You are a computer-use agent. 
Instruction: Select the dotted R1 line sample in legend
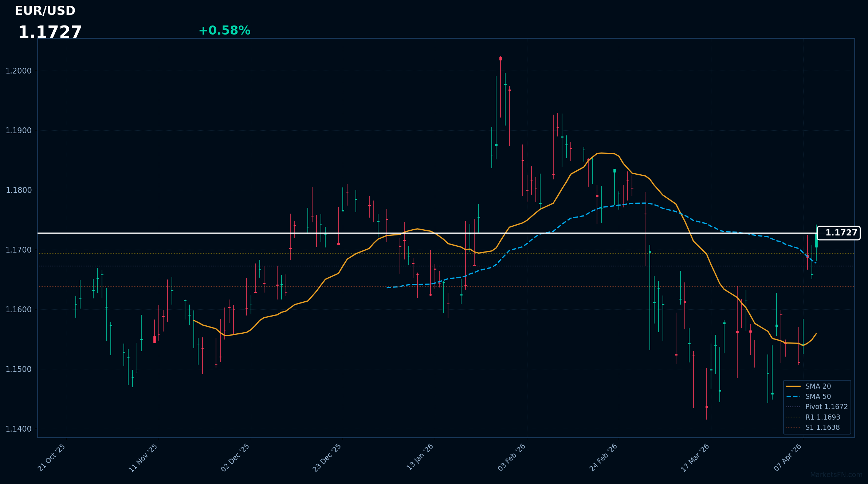[793, 417]
